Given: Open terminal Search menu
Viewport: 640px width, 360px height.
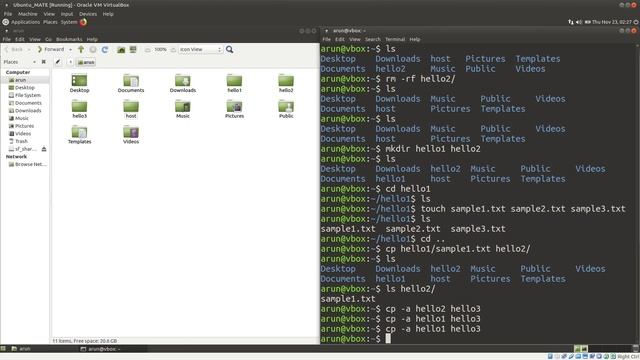Looking at the screenshot, I should 373,39.
